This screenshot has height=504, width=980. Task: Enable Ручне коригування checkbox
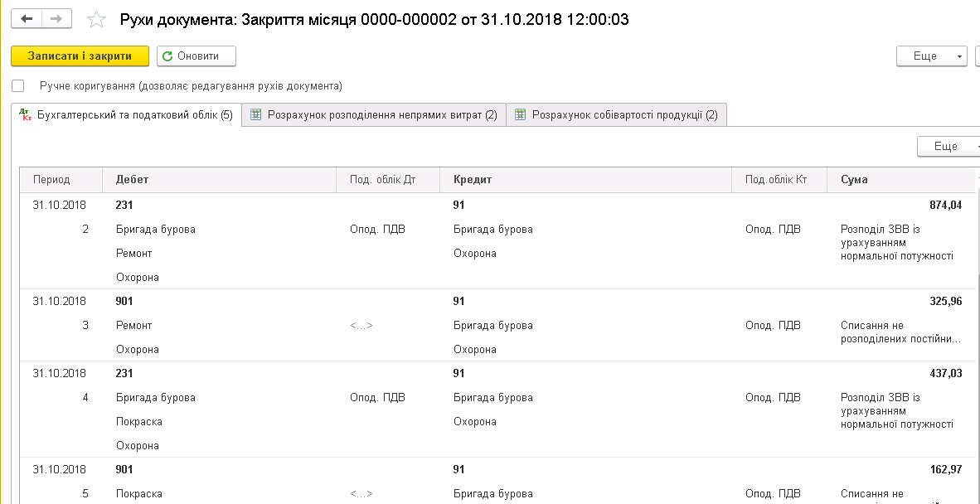pos(18,86)
